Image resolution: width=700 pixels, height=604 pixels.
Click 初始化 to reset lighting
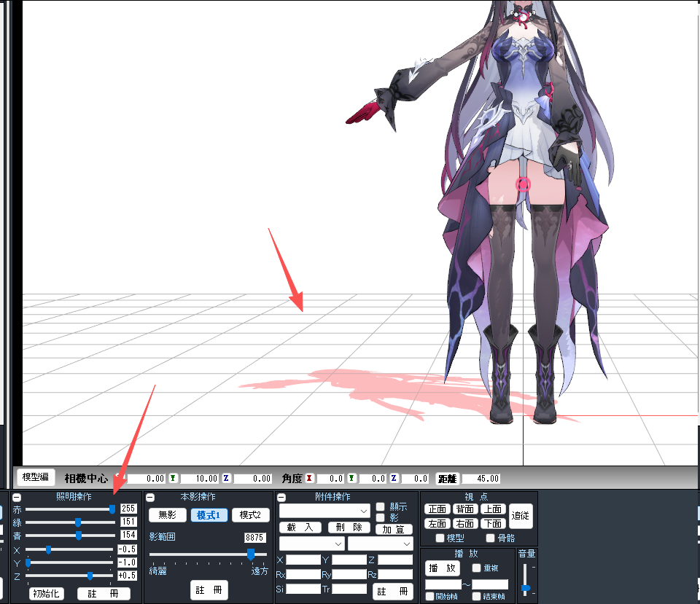(47, 594)
